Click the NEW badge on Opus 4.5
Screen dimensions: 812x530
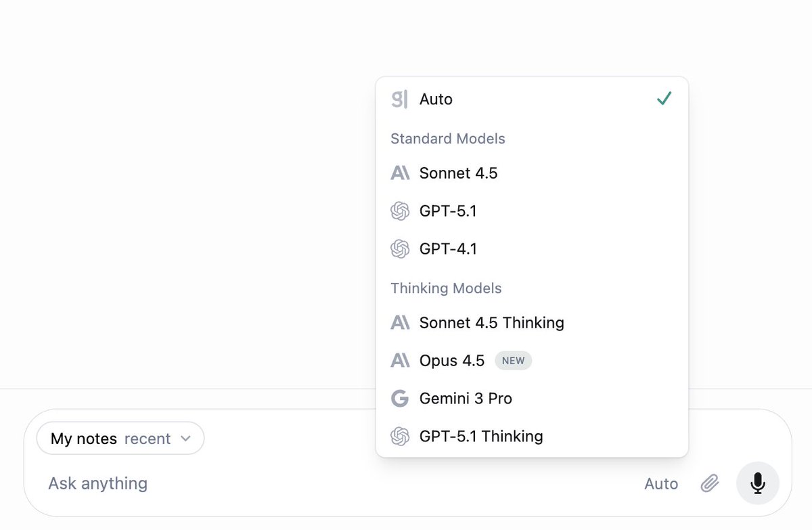(514, 361)
